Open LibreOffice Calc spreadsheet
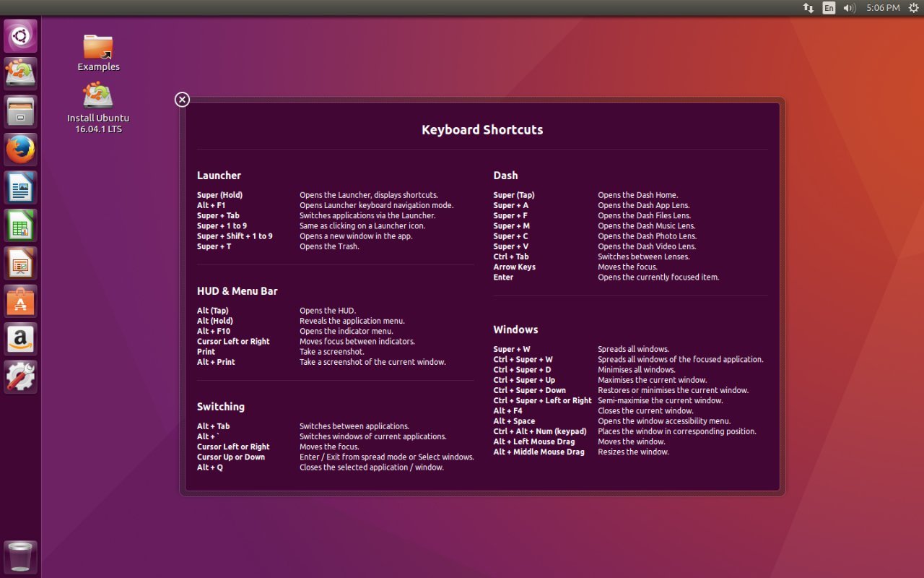 click(20, 226)
